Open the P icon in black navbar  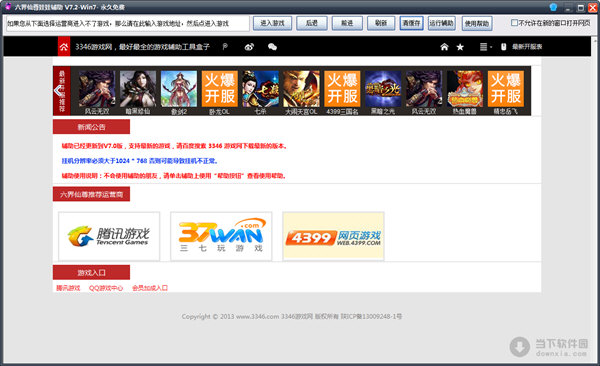(x=225, y=47)
